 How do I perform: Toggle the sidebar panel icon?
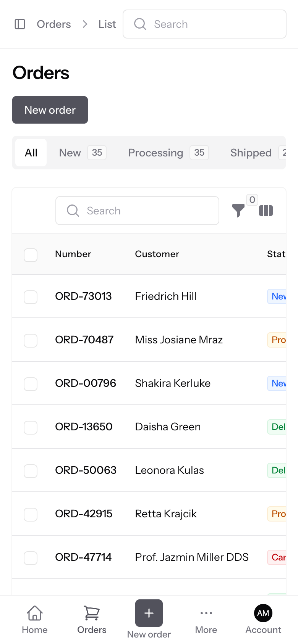[20, 24]
